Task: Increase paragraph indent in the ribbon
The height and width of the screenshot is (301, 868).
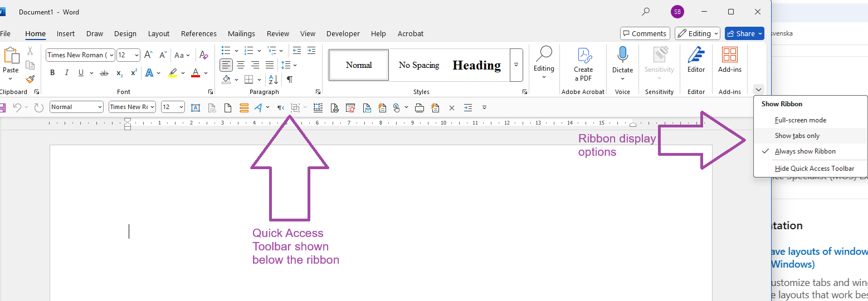Action: [311, 51]
